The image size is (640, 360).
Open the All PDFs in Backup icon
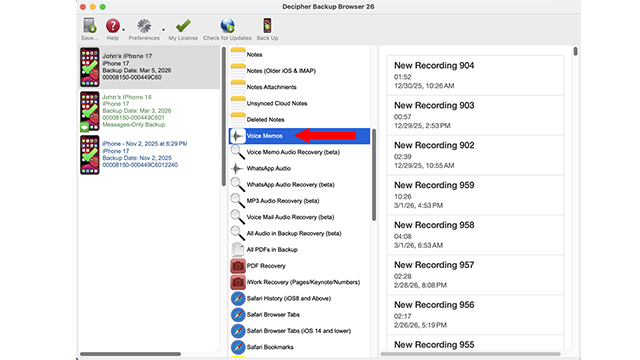(238, 249)
